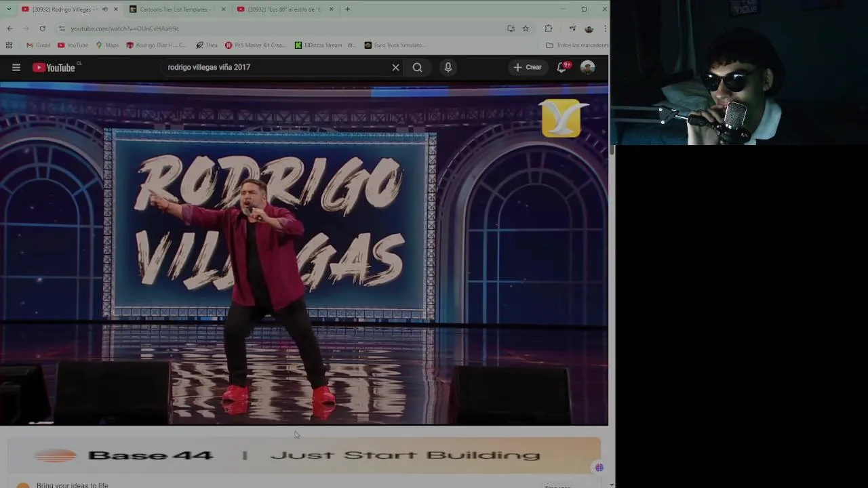Screen dimensions: 868x488
Task: Open the Gmail bookmark
Action: pyautogui.click(x=38, y=45)
